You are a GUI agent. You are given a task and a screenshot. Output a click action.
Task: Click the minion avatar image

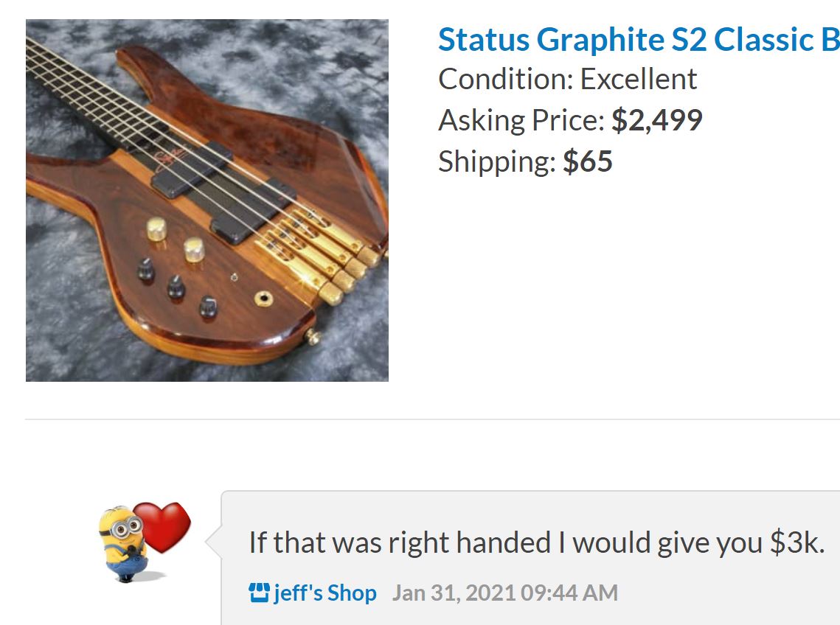[x=123, y=544]
